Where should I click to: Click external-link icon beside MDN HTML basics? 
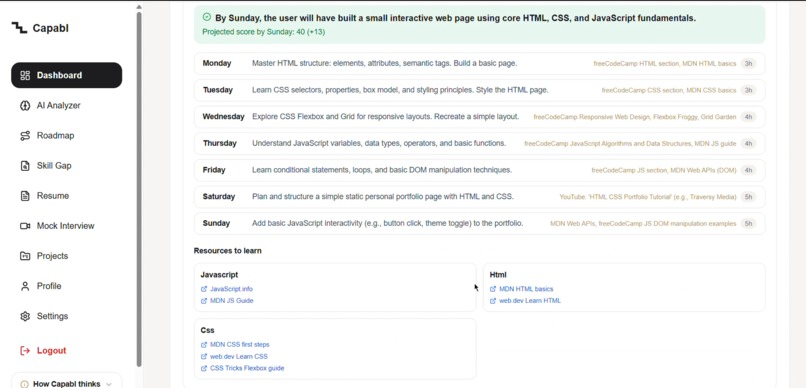(x=493, y=289)
